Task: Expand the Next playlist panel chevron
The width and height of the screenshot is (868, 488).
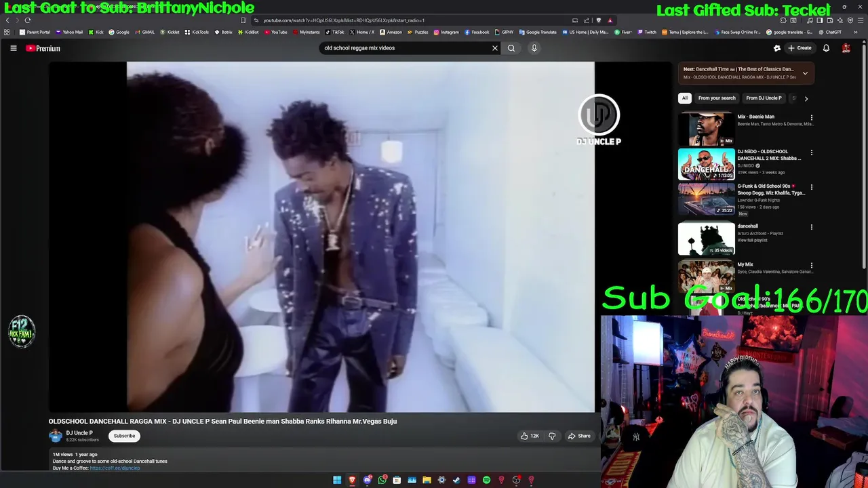Action: click(x=805, y=73)
